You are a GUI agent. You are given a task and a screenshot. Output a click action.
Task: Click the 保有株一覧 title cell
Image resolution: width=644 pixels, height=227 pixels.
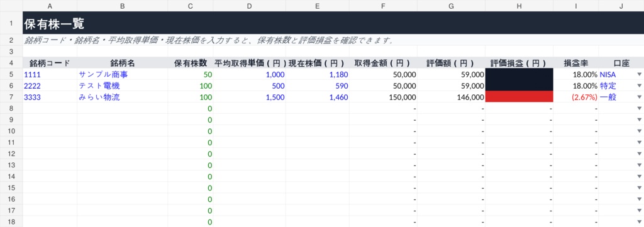(333, 23)
